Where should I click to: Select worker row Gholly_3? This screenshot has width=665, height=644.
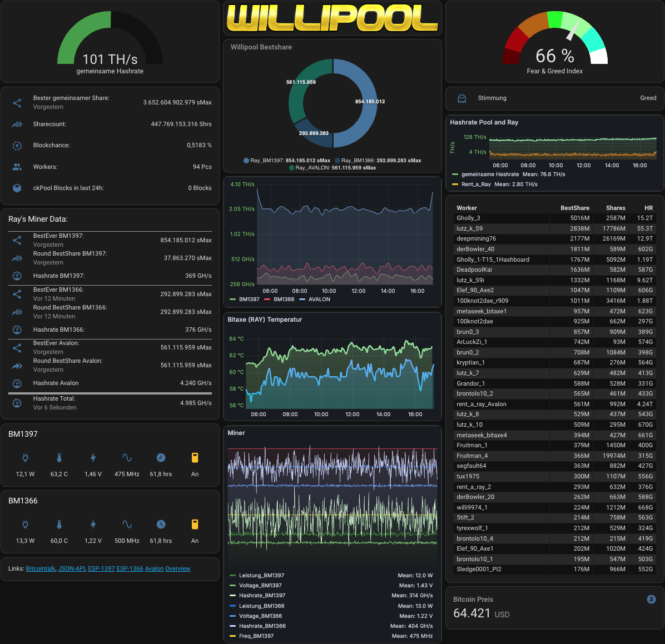click(x=555, y=218)
